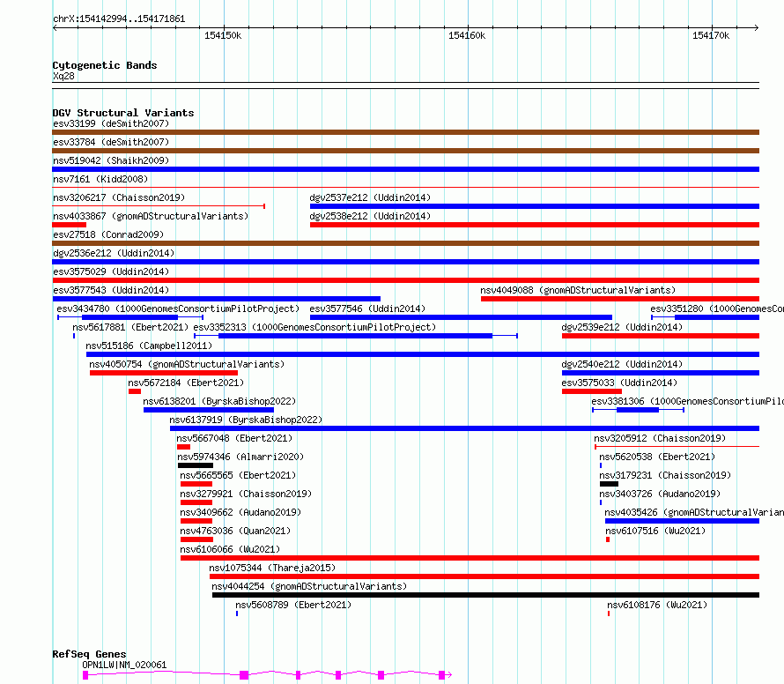
Task: Click the nsv5974346 (Almarri2020) label
Action: coord(240,457)
